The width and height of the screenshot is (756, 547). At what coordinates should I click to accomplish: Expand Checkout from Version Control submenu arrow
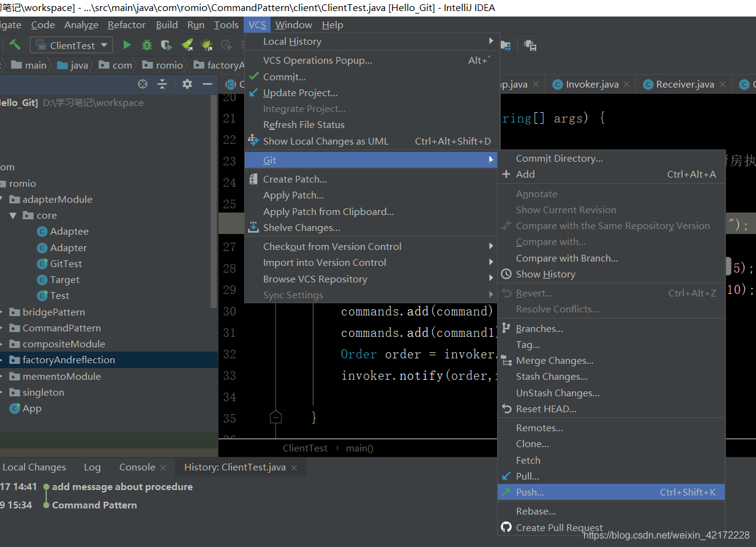491,246
